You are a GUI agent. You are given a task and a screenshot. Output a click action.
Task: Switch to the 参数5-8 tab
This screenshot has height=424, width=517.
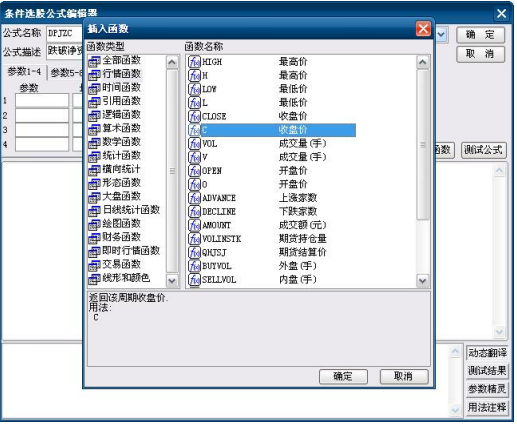pyautogui.click(x=66, y=73)
